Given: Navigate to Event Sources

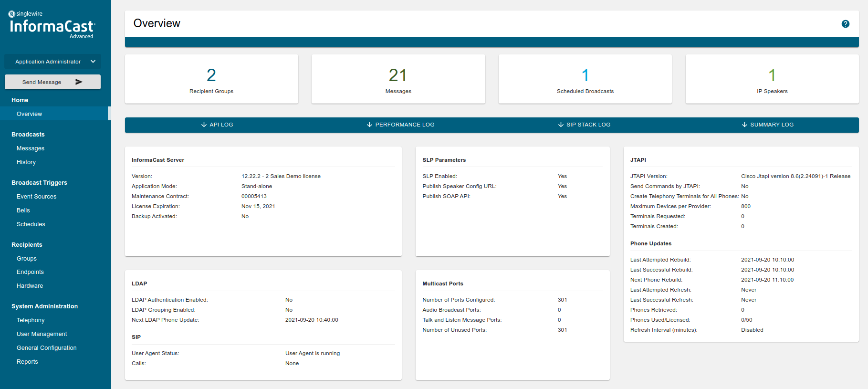Looking at the screenshot, I should [36, 197].
